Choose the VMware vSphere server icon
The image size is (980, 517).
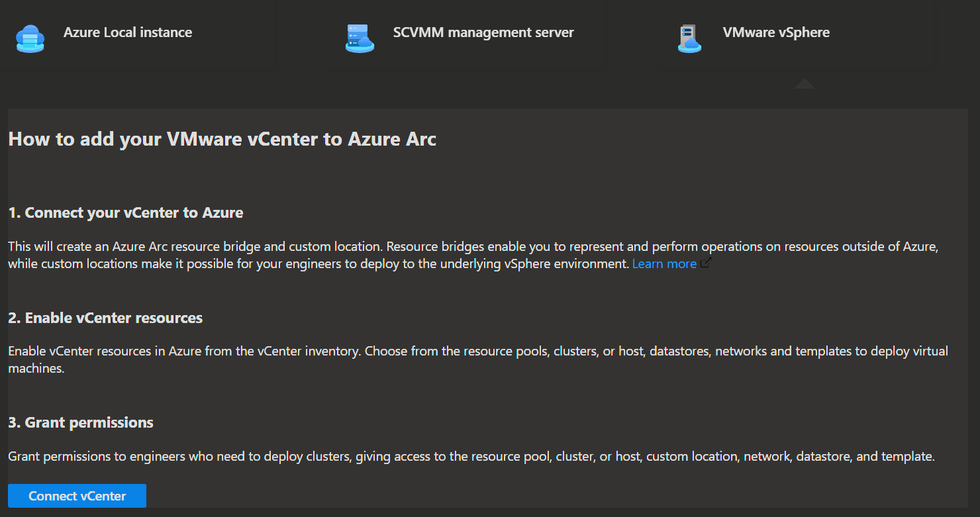tap(689, 38)
